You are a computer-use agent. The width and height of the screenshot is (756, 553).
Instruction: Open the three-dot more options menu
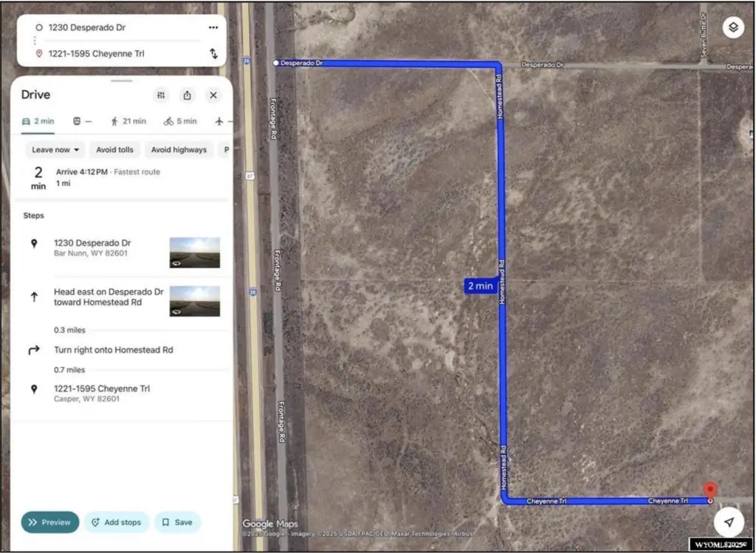tap(213, 27)
